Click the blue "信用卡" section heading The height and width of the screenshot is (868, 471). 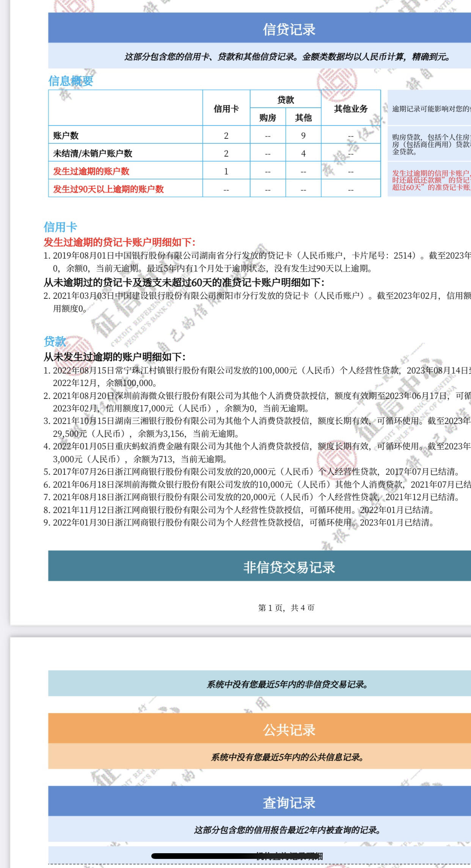[60, 227]
